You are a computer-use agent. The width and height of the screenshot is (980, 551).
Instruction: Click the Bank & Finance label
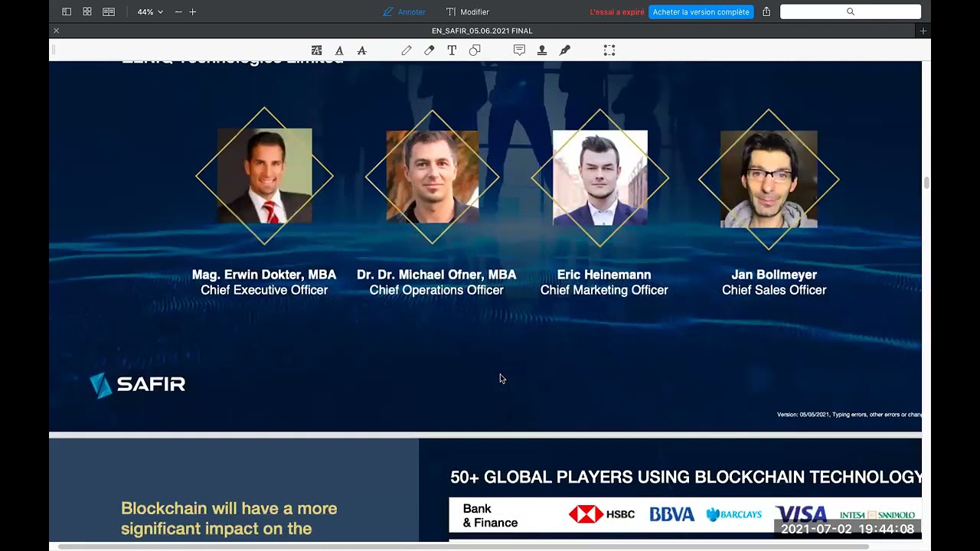[x=490, y=516]
